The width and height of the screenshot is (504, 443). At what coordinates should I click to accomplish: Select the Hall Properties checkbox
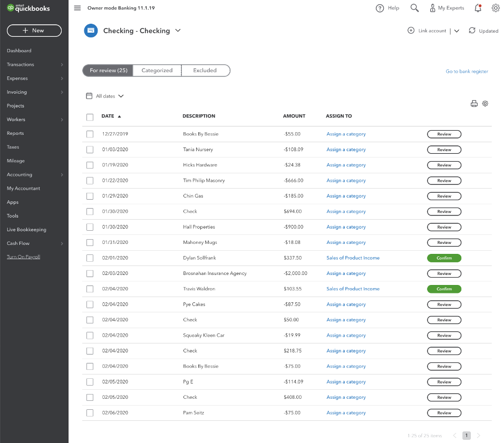[x=90, y=227]
